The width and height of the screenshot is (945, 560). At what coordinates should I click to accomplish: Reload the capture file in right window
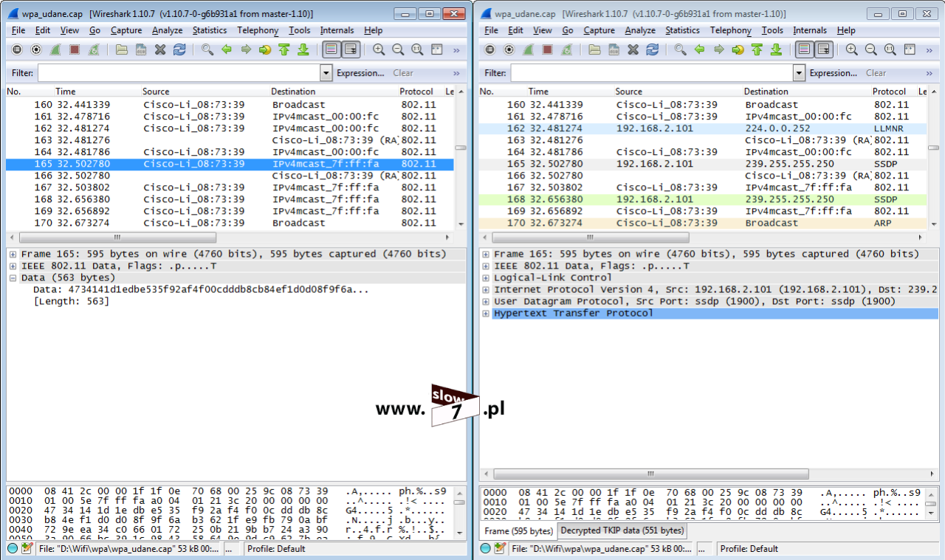(x=653, y=49)
